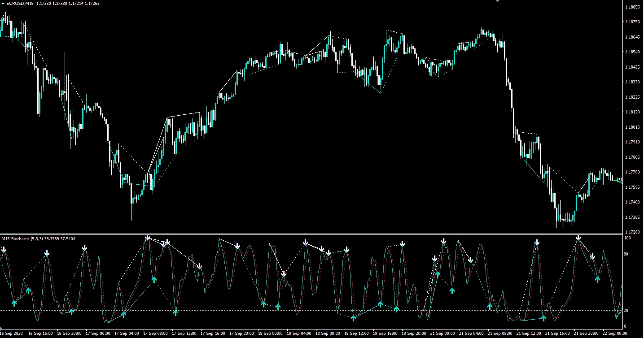Click the 1.17385 price scale label
Image resolution: width=644 pixels, height=338 pixels.
pyautogui.click(x=632, y=217)
